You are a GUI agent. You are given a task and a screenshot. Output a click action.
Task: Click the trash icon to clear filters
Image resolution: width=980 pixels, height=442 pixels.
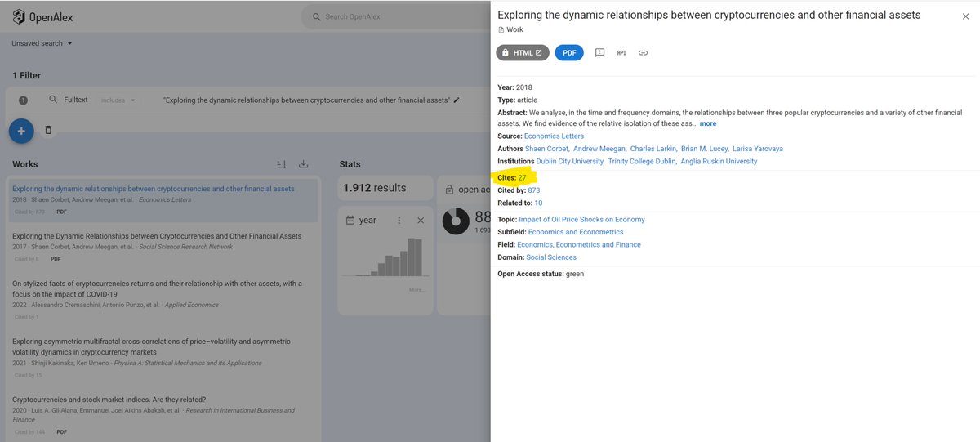[x=48, y=130]
